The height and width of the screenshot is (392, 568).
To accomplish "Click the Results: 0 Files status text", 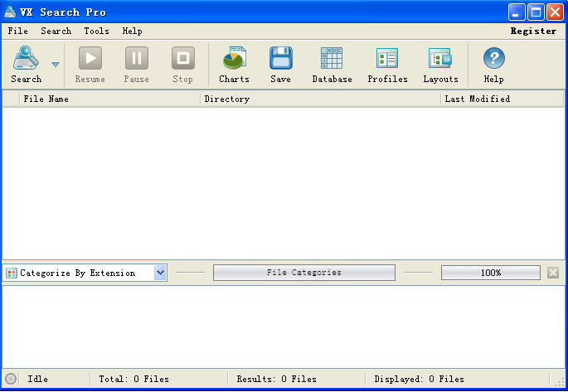I will tap(276, 379).
